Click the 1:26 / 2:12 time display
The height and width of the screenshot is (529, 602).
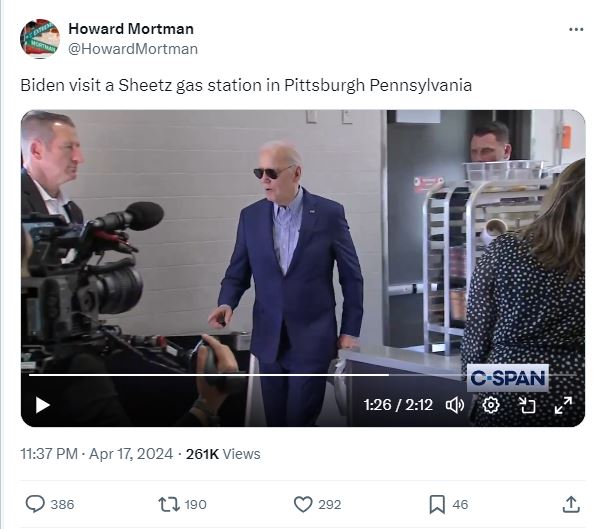[398, 405]
